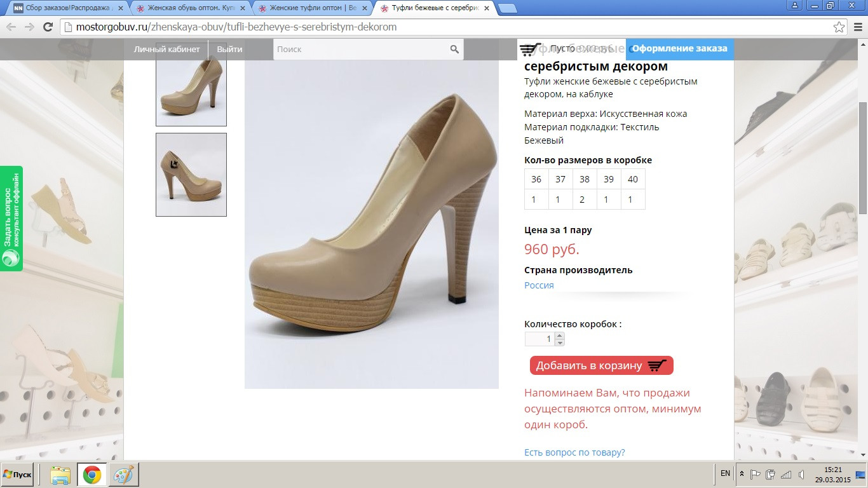Open the Chrome user profile icon

click(x=795, y=5)
